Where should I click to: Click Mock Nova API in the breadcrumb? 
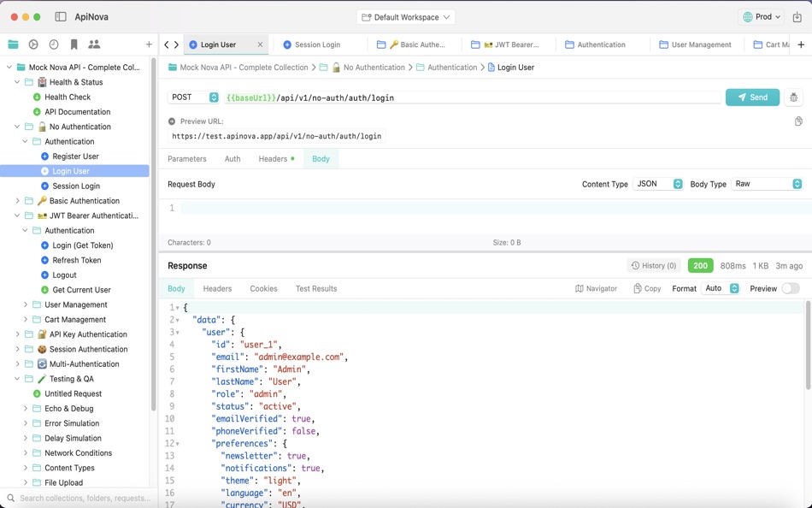pyautogui.click(x=244, y=68)
